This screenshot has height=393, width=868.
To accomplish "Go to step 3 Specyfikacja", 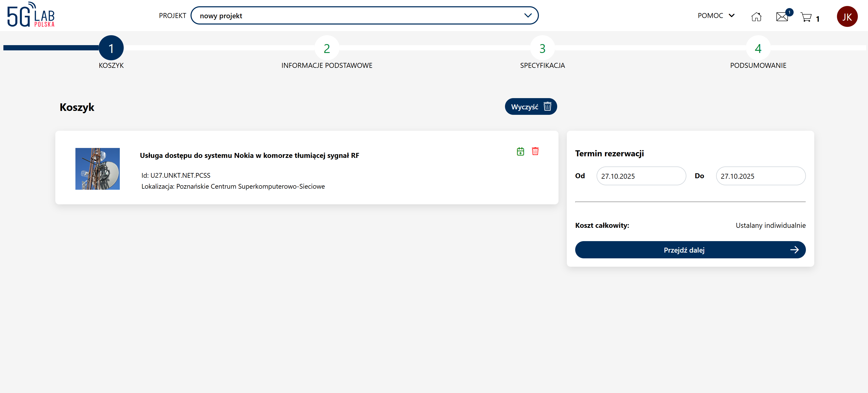I will tap(542, 48).
